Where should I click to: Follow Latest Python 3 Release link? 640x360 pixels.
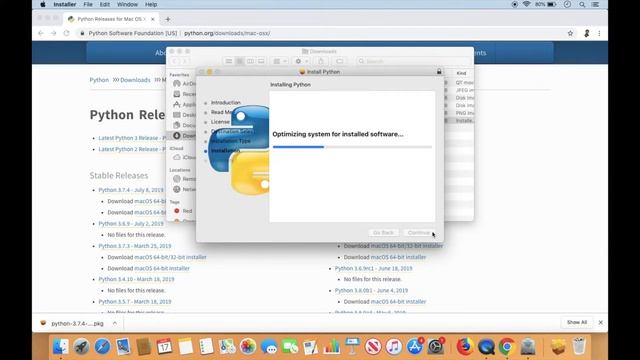click(132, 138)
